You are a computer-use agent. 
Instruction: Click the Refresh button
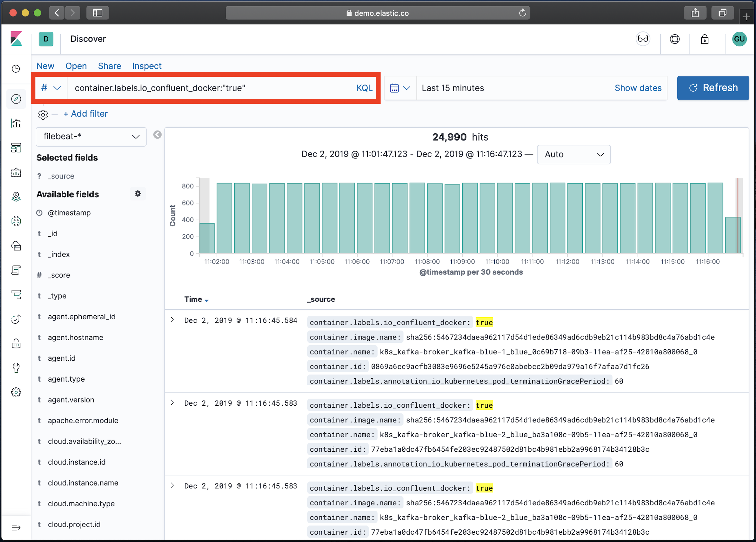(x=713, y=88)
